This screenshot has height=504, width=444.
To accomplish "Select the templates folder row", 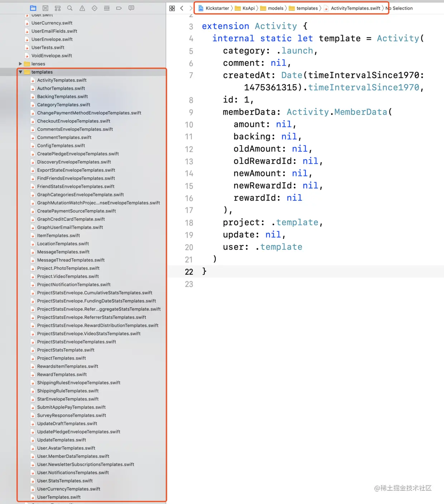I will (83, 72).
